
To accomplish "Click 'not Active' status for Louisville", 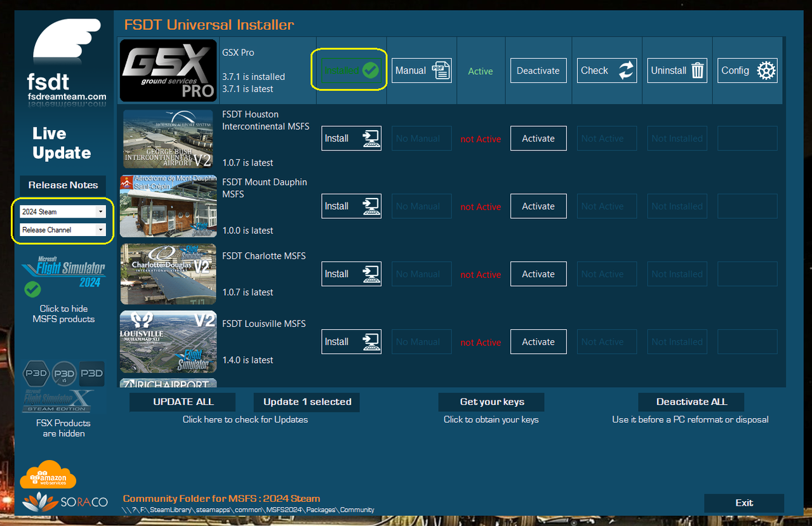I will click(x=481, y=343).
